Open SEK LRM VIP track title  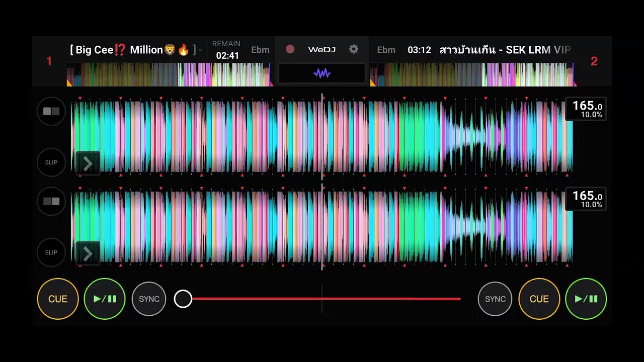click(x=505, y=50)
